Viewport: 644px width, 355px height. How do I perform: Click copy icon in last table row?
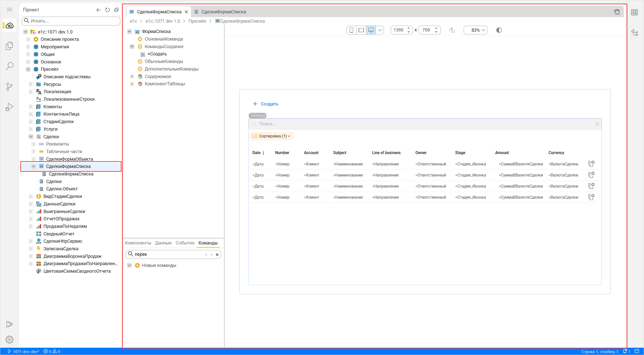591,197
